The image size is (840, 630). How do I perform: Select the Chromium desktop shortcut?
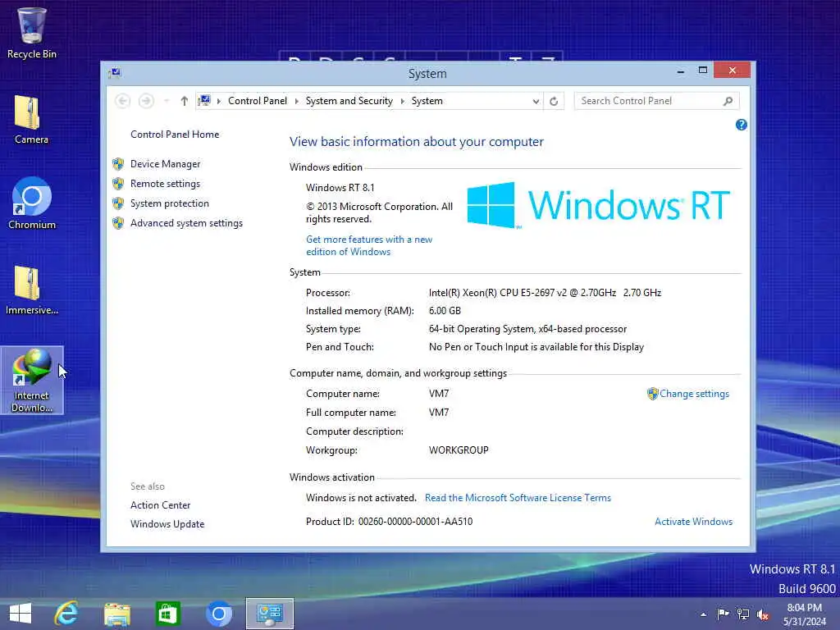(32, 203)
